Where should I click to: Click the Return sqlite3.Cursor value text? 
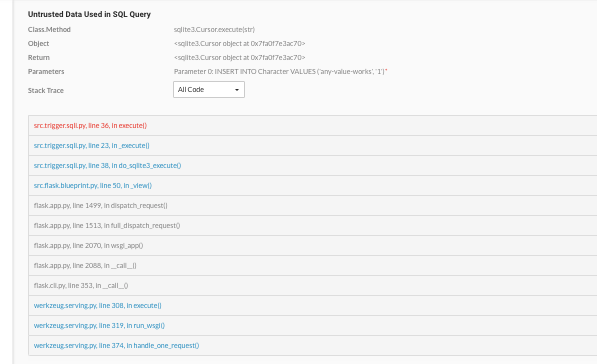coord(239,57)
